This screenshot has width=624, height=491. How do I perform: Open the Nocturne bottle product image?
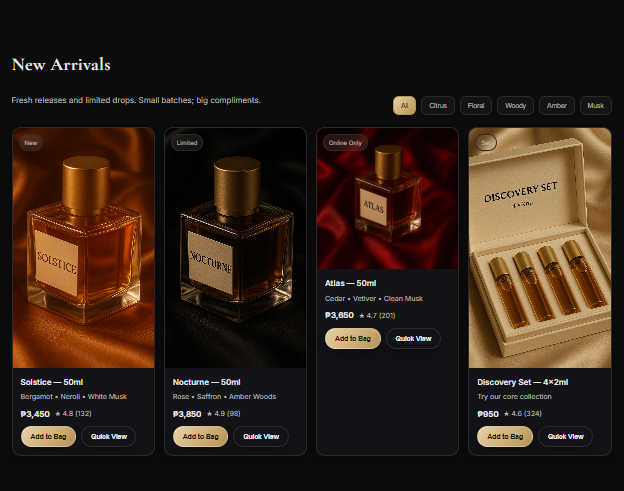click(x=236, y=248)
